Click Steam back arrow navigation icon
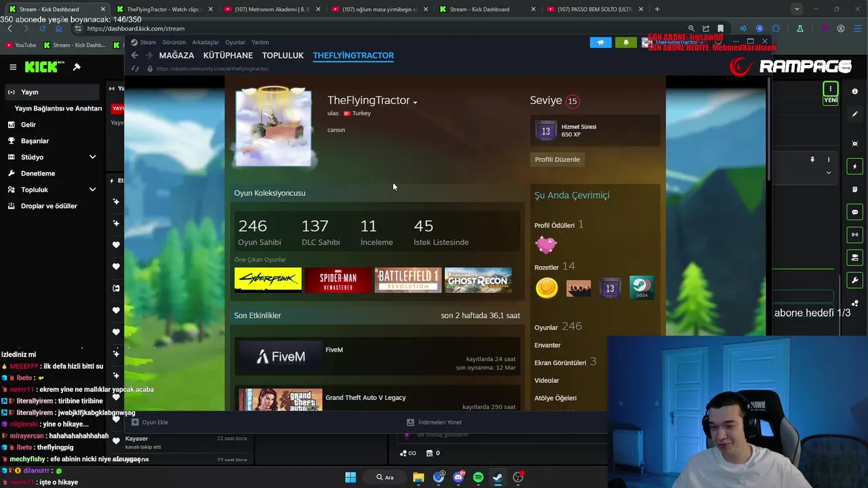The width and height of the screenshot is (868, 488). click(134, 56)
